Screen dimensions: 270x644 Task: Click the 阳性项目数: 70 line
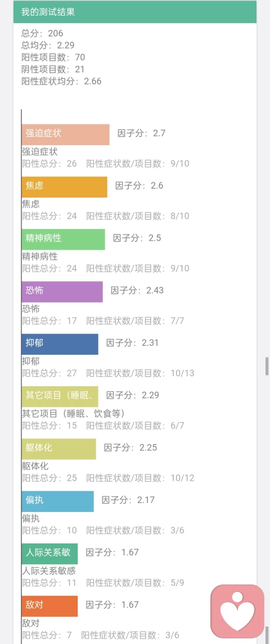53,57
